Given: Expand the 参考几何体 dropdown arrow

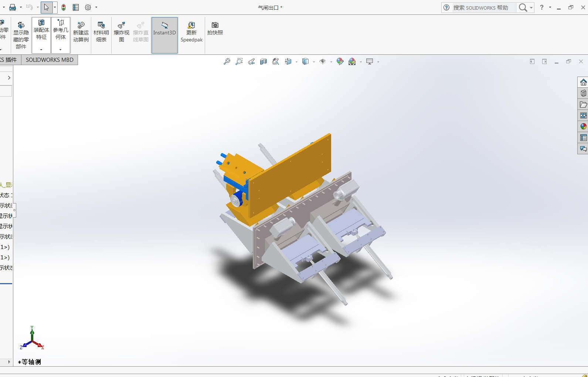Looking at the screenshot, I should (x=61, y=49).
